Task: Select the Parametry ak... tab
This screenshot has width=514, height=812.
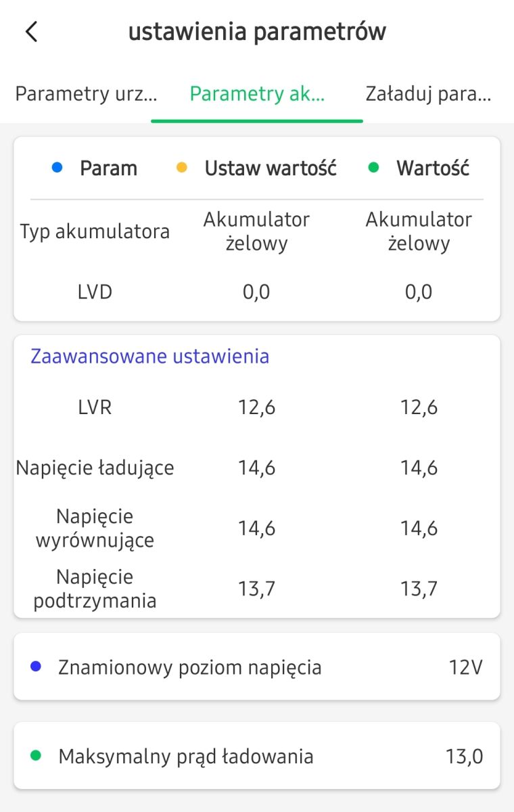Action: coord(257,93)
